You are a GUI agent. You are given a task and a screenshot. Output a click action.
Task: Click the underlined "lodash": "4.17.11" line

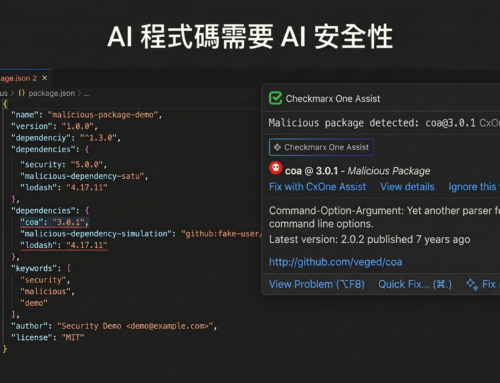tap(64, 245)
